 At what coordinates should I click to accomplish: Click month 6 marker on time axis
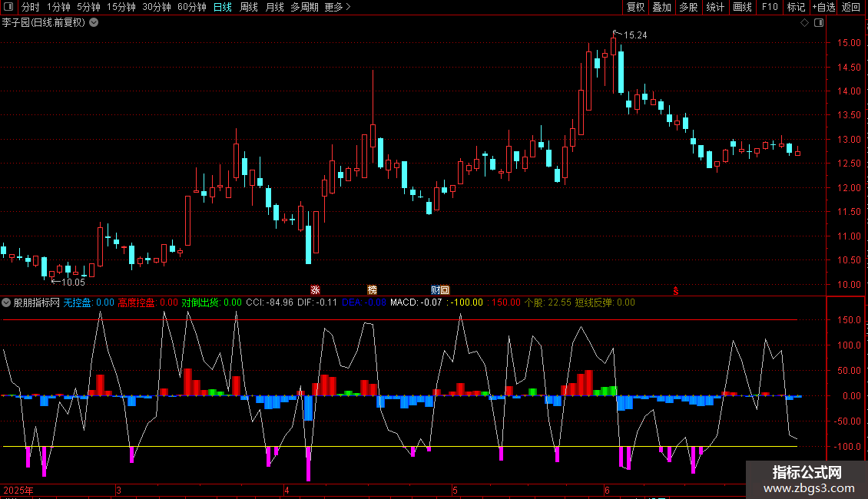pos(608,491)
